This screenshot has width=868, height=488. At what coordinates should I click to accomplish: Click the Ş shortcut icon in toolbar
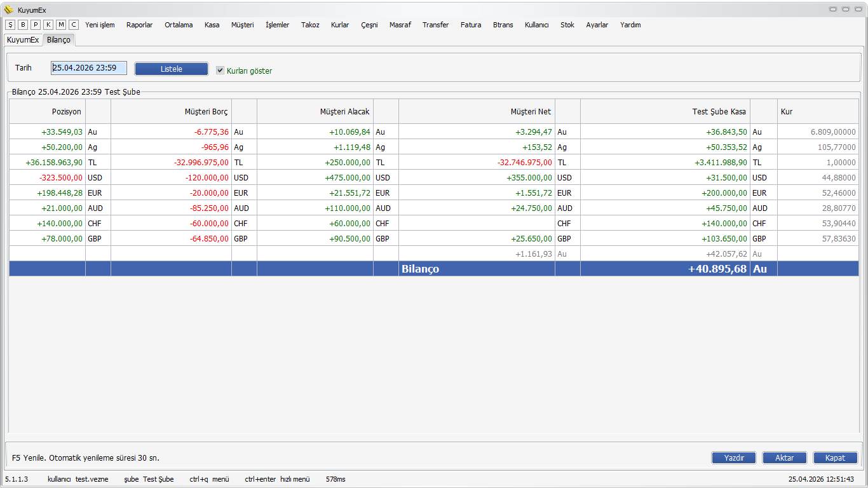pos(10,25)
